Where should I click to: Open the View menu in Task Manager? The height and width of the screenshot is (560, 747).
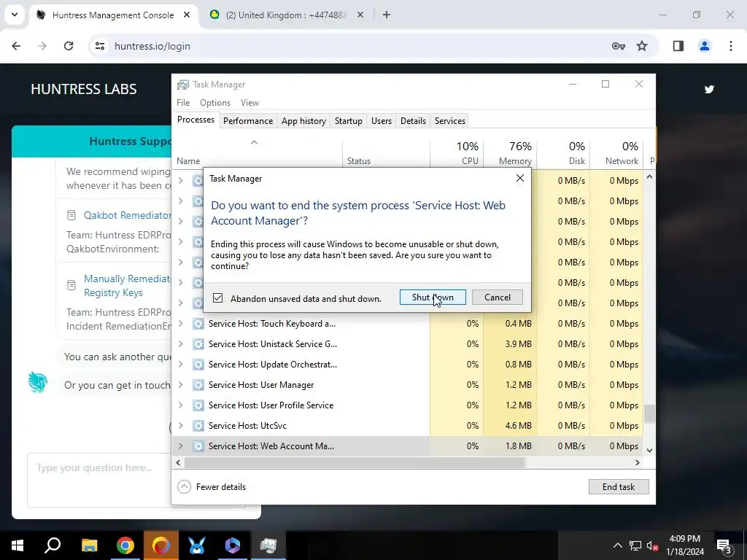click(249, 103)
